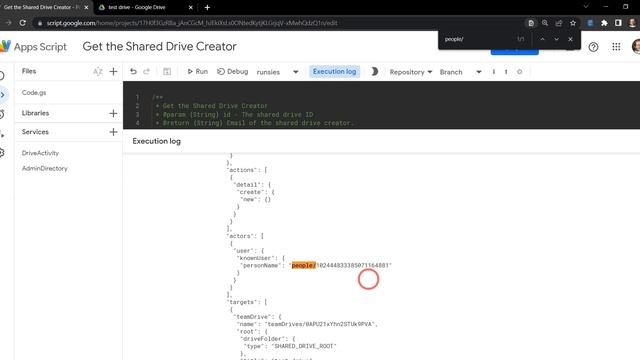640x360 pixels.
Task: Click the pull down-arrow icon
Action: tap(493, 72)
